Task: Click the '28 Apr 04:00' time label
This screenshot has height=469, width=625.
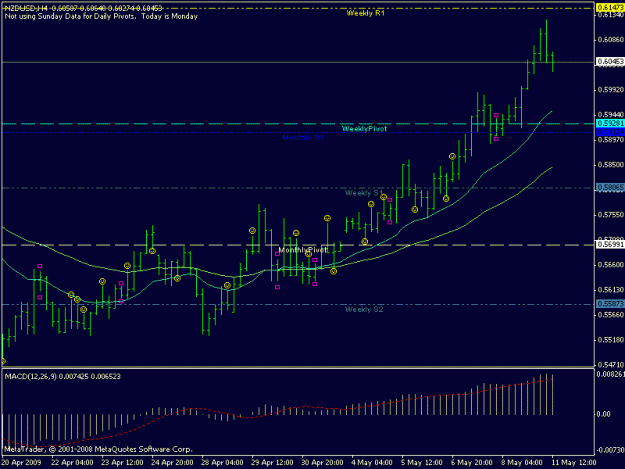Action: pyautogui.click(x=222, y=463)
